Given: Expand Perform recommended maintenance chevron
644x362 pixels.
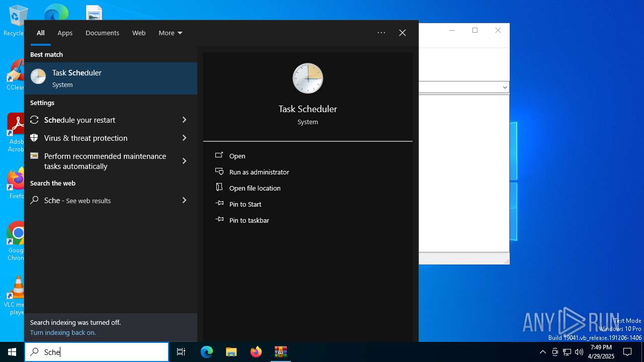Looking at the screenshot, I should click(x=184, y=161).
